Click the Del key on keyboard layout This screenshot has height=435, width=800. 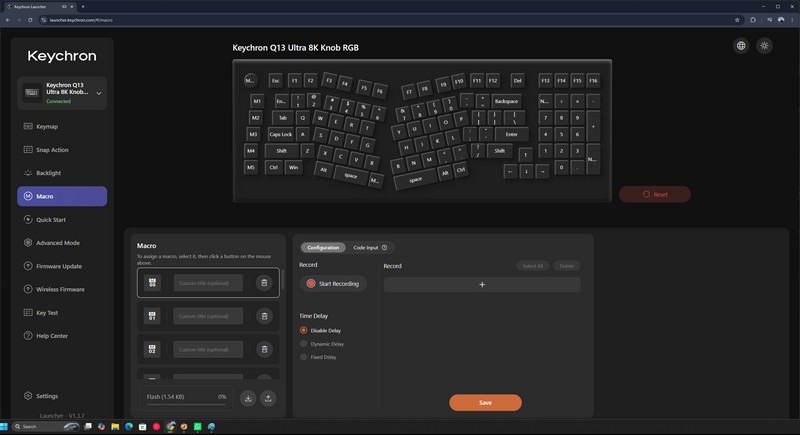[517, 81]
